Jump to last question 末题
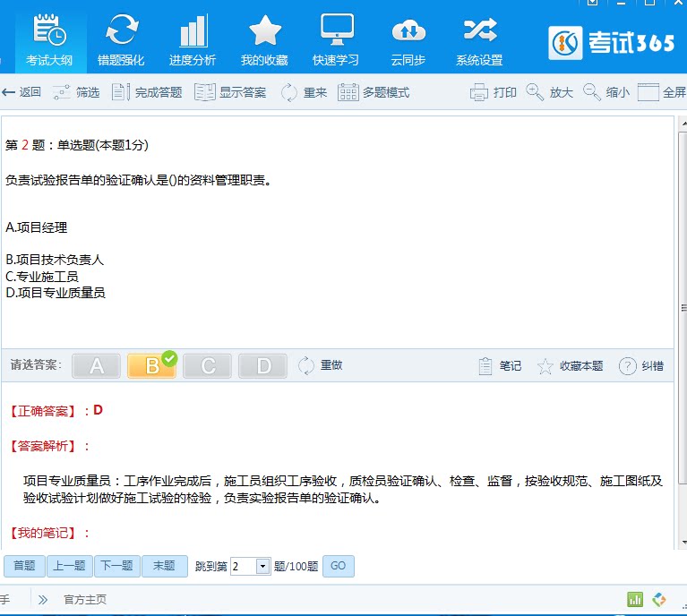The width and height of the screenshot is (687, 616). [164, 566]
